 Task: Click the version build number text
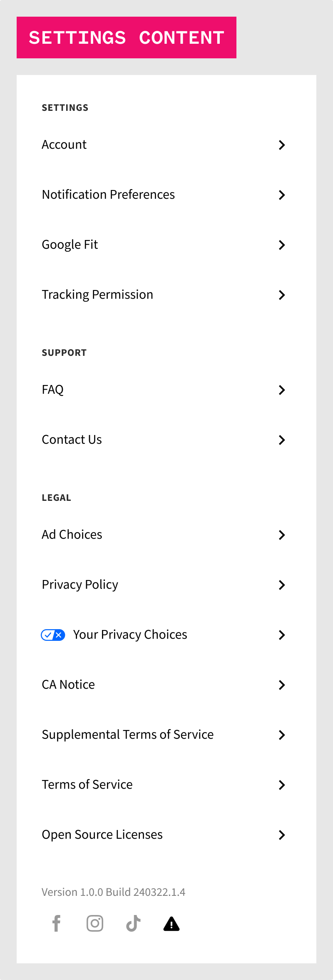click(x=113, y=892)
